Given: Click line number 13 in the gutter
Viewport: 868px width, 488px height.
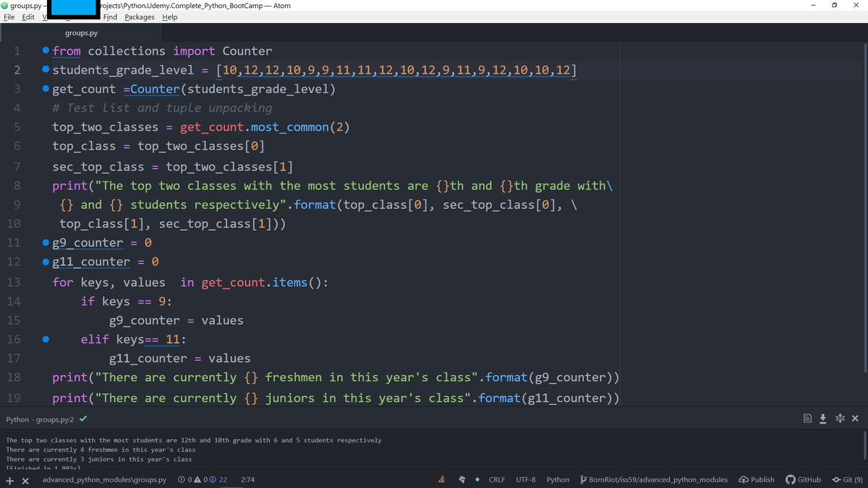Looking at the screenshot, I should (14, 283).
